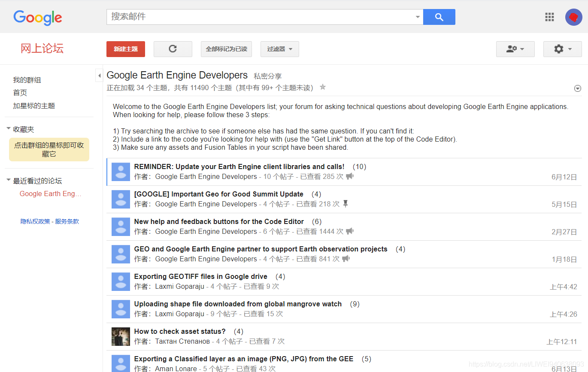
Task: Click the refresh button
Action: [x=173, y=49]
